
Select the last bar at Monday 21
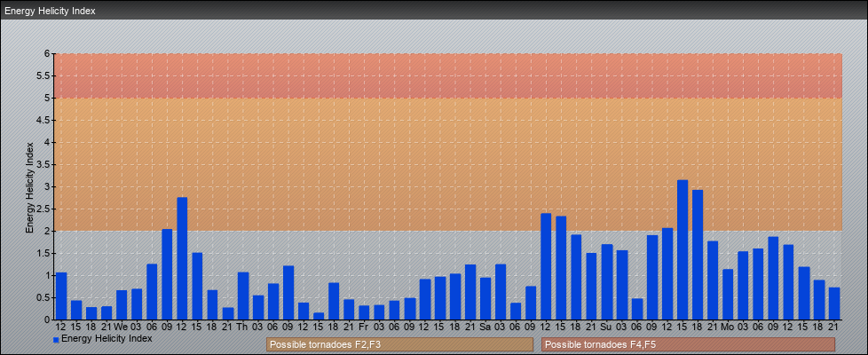coord(834,304)
